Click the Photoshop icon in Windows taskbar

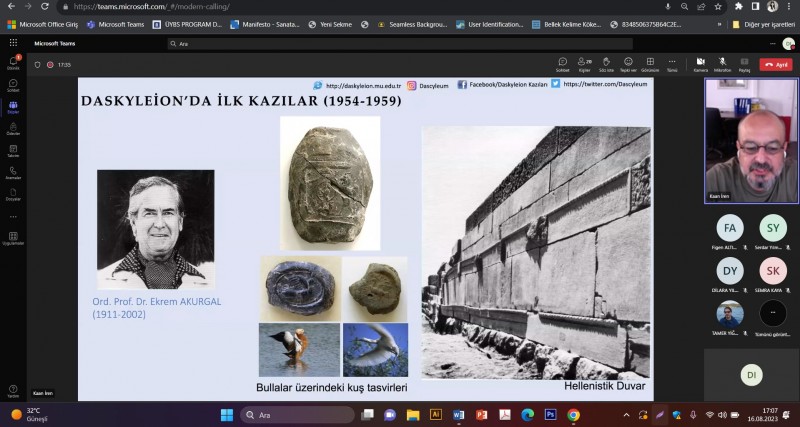(x=550, y=415)
